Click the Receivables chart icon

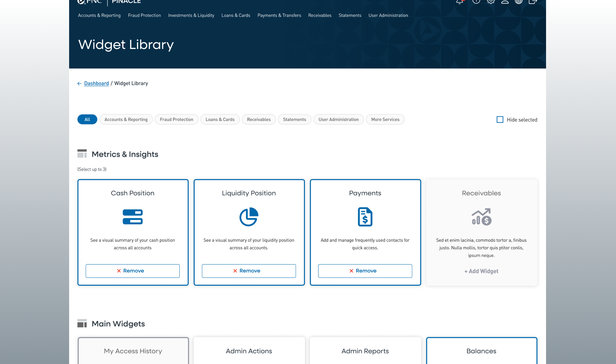[x=481, y=217]
